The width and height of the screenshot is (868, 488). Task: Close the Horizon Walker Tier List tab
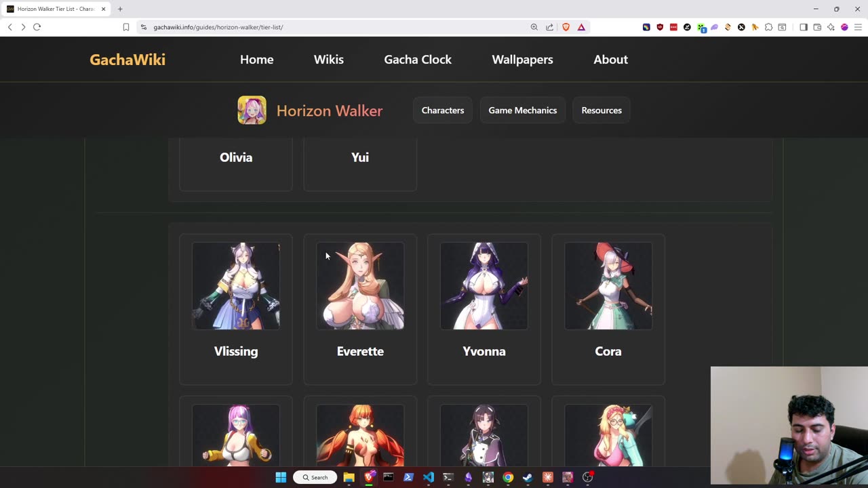coord(103,9)
